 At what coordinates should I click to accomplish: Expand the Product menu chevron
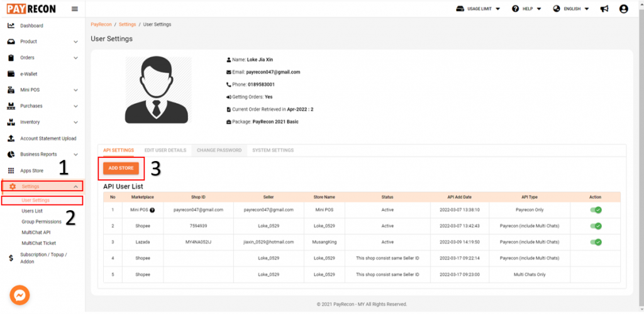(75, 42)
